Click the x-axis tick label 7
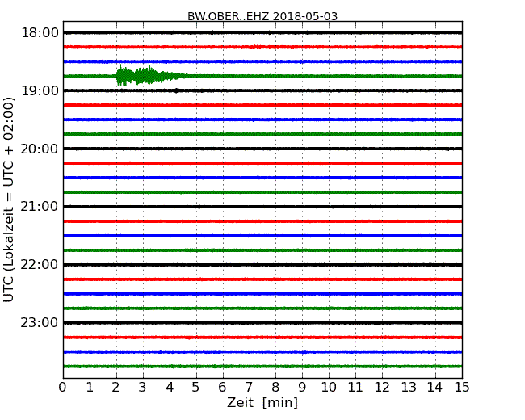 coord(249,388)
